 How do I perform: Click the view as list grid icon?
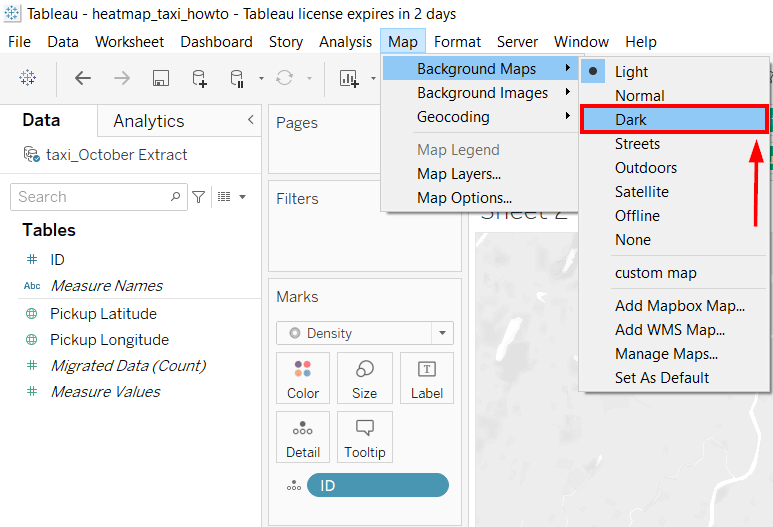(x=224, y=197)
